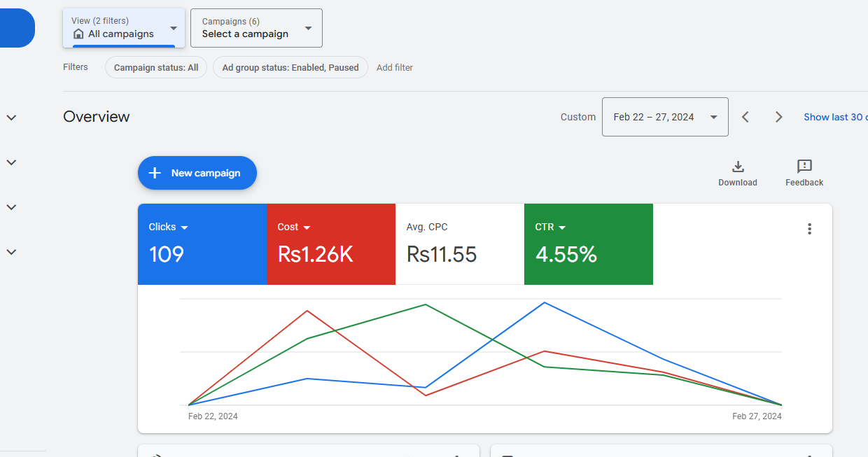Expand the first left sidebar chevron

tap(11, 118)
